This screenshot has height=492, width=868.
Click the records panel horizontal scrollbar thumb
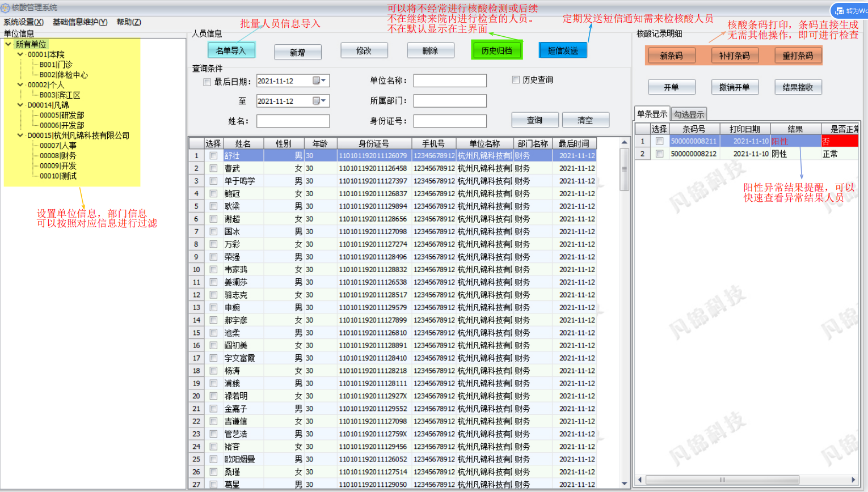click(x=723, y=480)
